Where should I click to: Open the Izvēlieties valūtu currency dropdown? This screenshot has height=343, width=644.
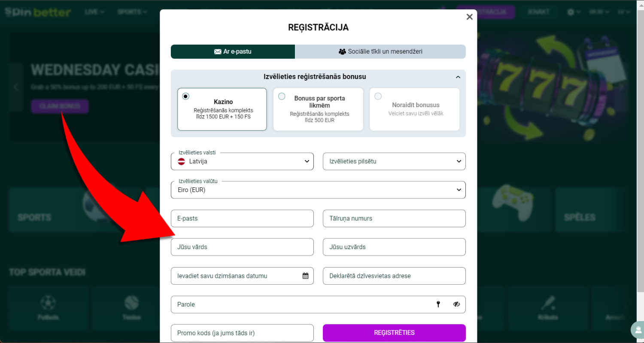coord(318,190)
